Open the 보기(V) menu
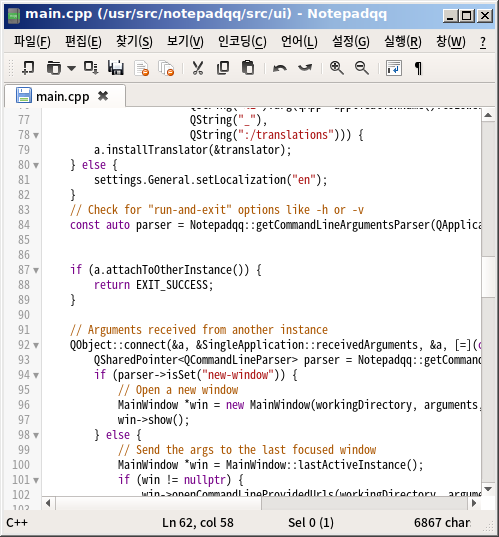Image resolution: width=499 pixels, height=537 pixels. pos(185,42)
